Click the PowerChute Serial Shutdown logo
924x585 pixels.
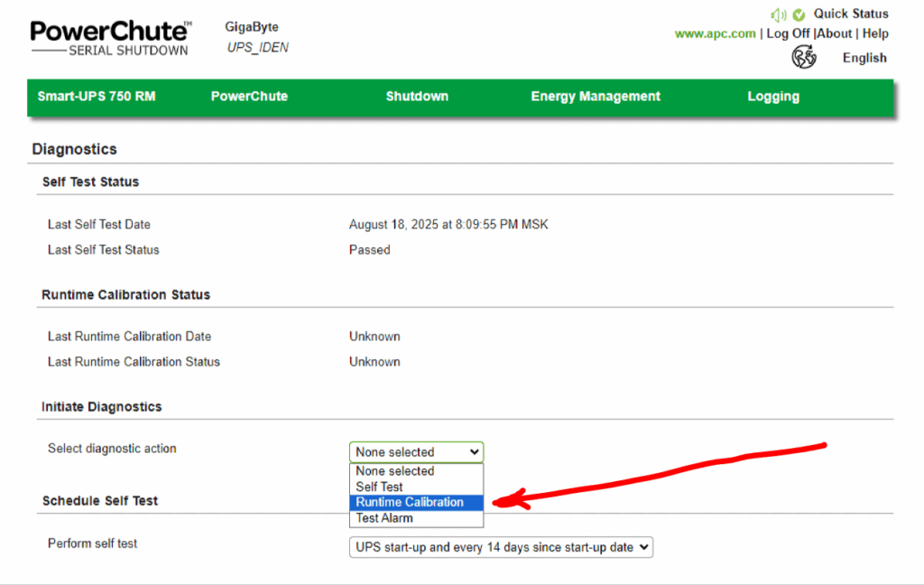tap(111, 38)
